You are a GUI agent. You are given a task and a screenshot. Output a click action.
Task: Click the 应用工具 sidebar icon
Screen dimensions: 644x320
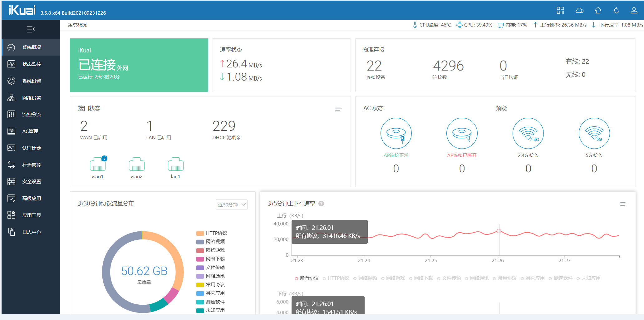point(11,215)
